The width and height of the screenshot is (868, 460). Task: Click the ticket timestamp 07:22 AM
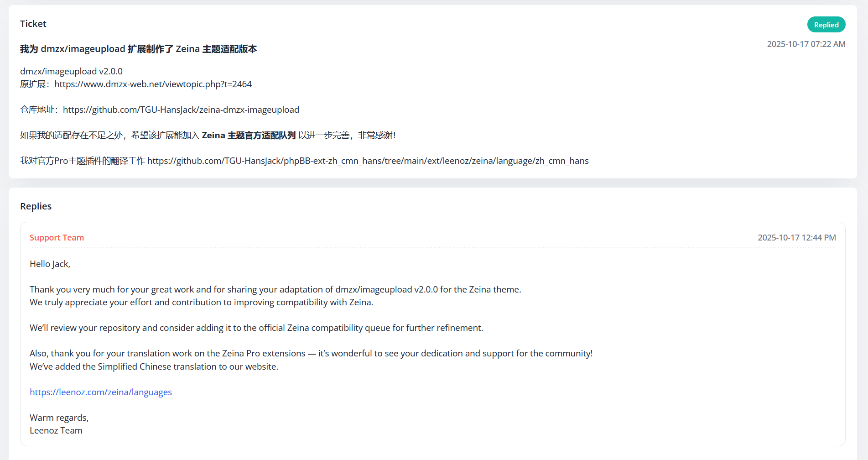click(x=806, y=44)
